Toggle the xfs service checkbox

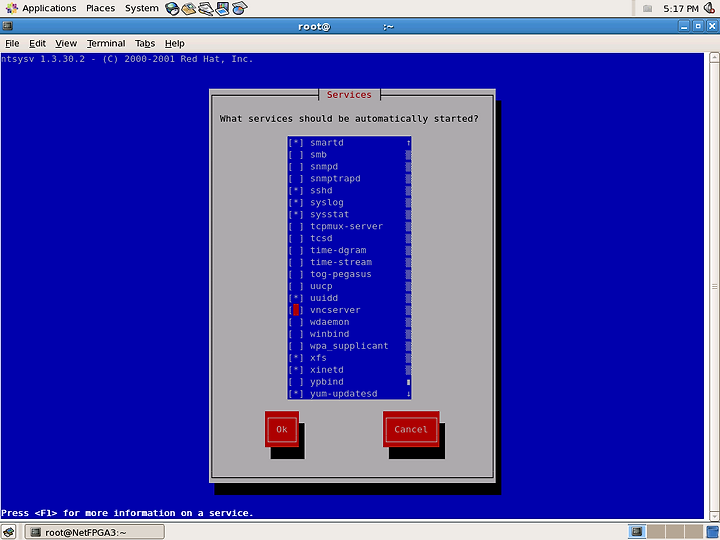(x=296, y=358)
